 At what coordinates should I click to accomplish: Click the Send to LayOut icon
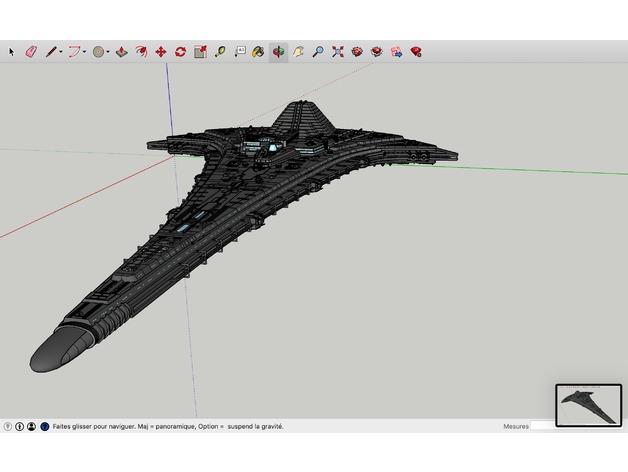click(x=397, y=52)
